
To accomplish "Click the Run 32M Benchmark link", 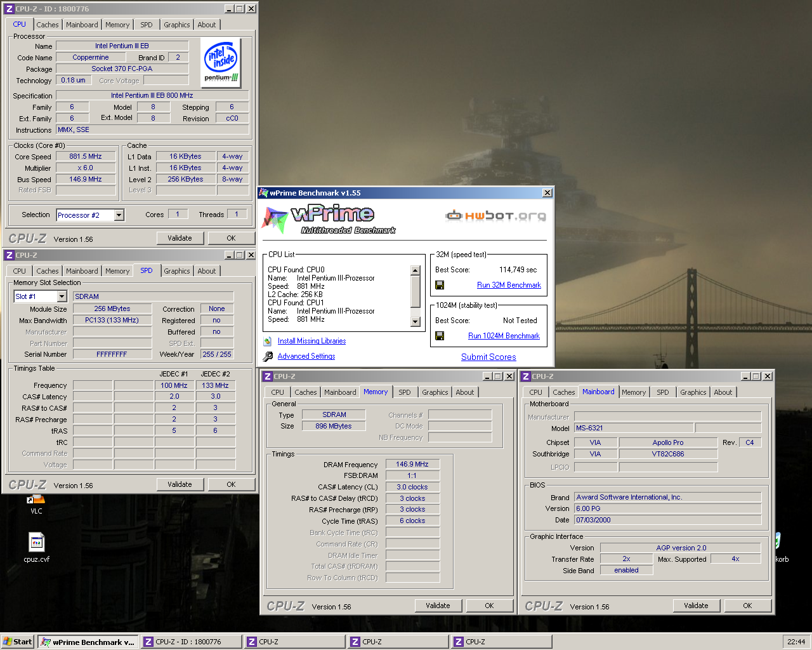I will 509,285.
